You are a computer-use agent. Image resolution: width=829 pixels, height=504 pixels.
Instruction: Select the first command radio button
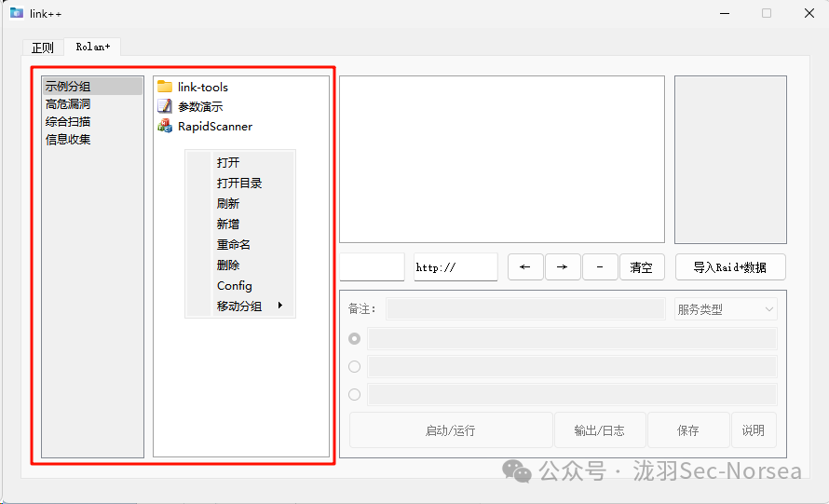pos(354,338)
